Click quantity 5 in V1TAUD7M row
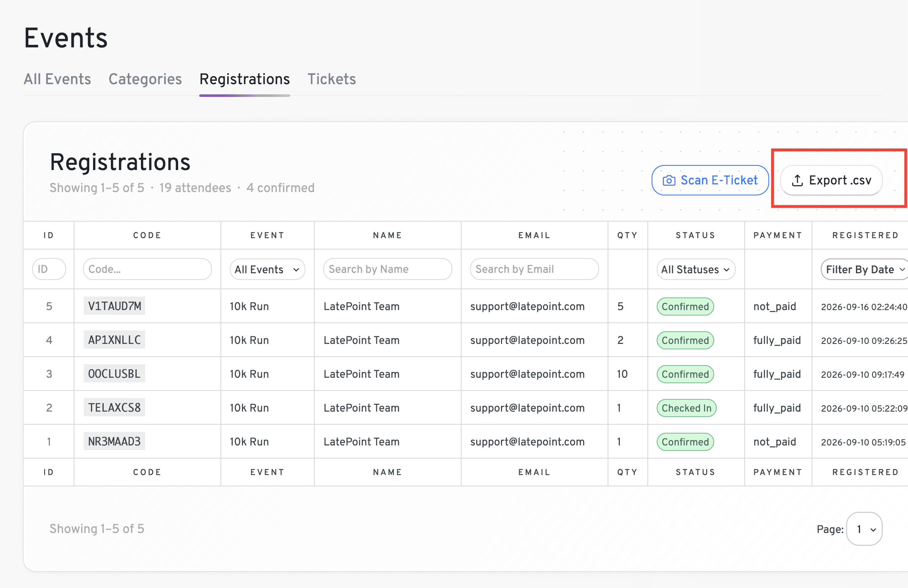 (620, 306)
